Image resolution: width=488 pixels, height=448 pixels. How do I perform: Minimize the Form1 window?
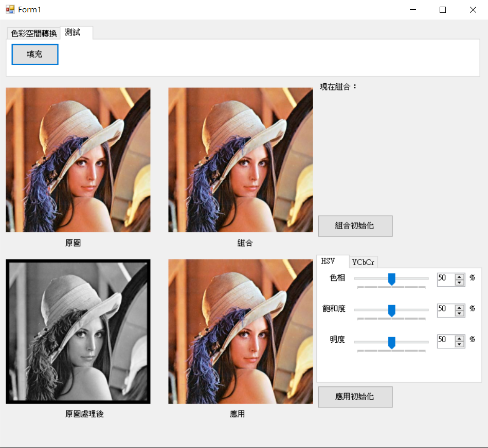[x=413, y=10]
